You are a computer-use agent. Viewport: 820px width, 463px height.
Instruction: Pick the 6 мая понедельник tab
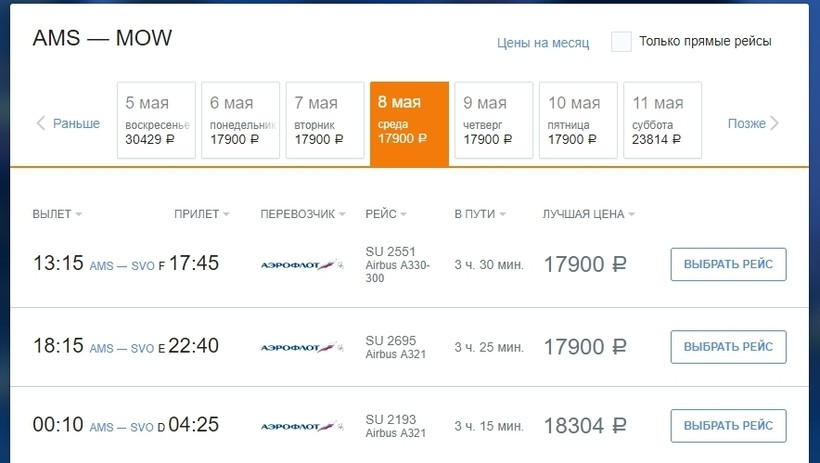click(x=240, y=120)
